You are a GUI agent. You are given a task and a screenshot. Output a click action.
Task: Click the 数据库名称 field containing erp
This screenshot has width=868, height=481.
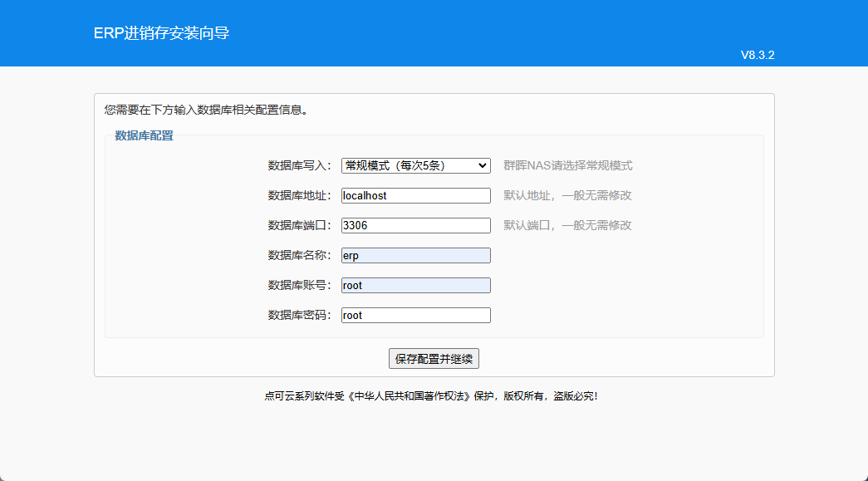pyautogui.click(x=415, y=255)
